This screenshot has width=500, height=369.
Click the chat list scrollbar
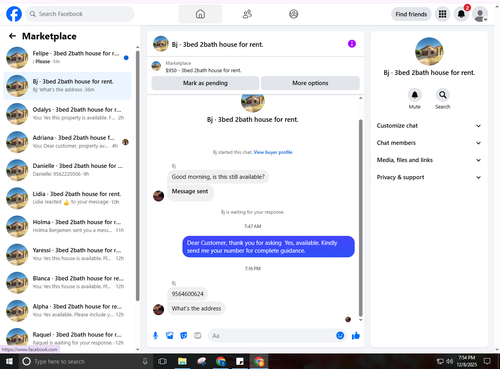138,176
